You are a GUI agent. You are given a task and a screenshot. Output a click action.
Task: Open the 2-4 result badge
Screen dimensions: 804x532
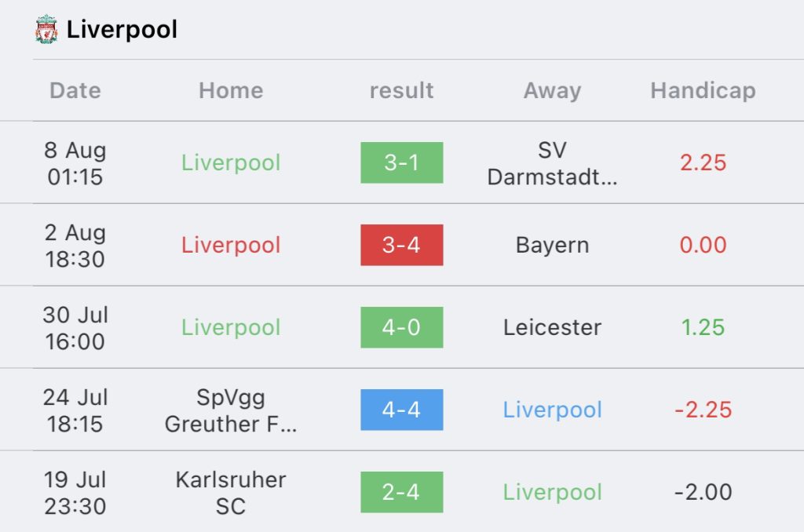pyautogui.click(x=401, y=492)
